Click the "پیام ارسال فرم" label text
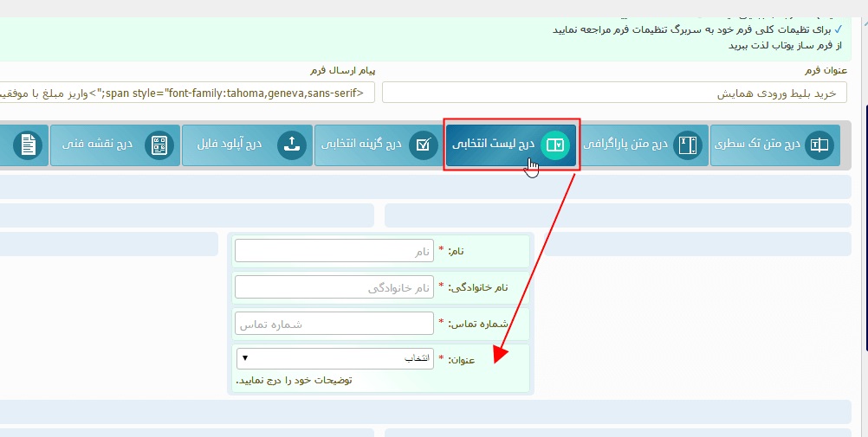Image resolution: width=868 pixels, height=437 pixels. (342, 70)
